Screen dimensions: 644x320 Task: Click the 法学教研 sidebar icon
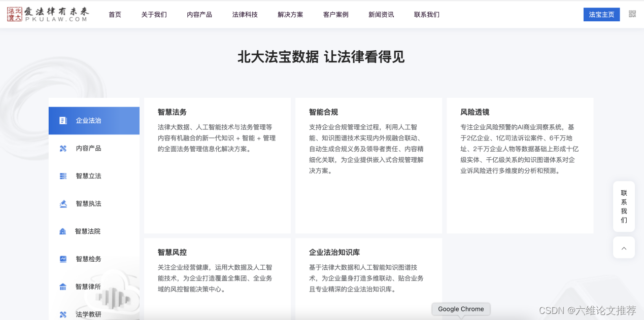(x=63, y=314)
